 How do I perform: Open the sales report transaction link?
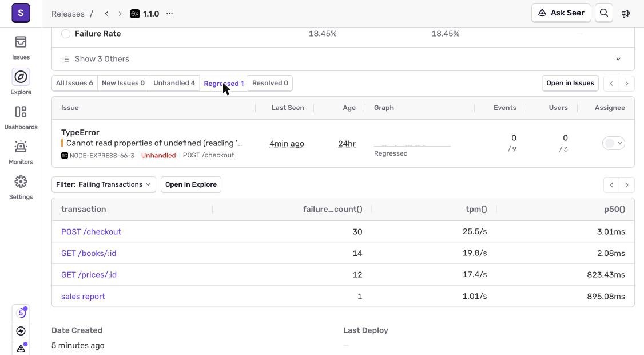tap(83, 296)
